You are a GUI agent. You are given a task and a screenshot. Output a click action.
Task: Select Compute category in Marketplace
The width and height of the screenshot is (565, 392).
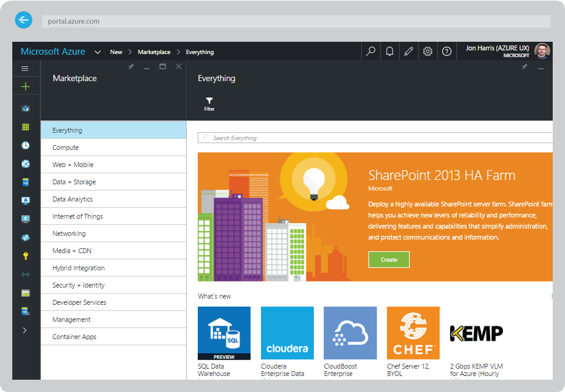tap(113, 147)
